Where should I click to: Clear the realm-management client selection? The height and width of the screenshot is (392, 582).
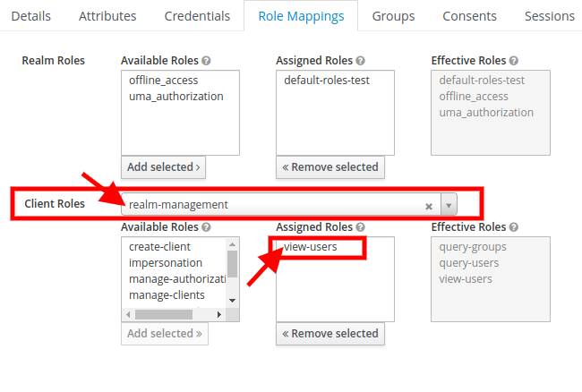point(429,205)
